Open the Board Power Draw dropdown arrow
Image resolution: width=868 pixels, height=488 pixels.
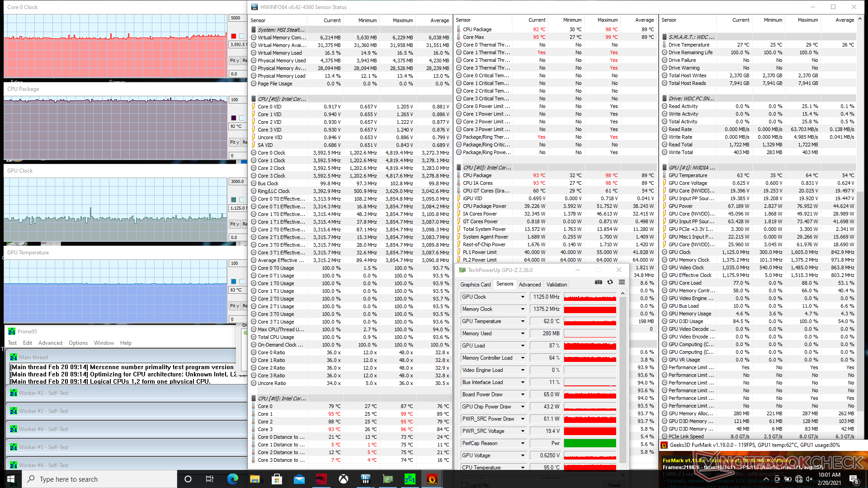(523, 394)
